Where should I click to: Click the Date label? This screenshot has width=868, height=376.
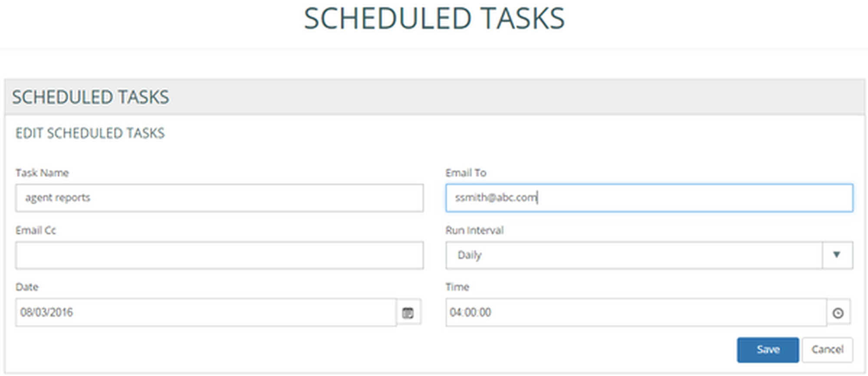tap(27, 287)
